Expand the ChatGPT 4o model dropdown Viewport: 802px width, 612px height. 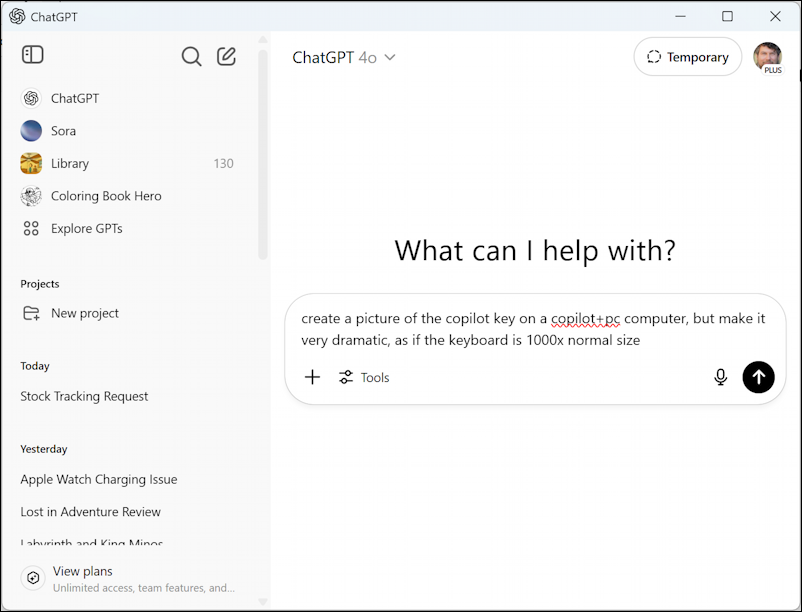click(x=344, y=57)
